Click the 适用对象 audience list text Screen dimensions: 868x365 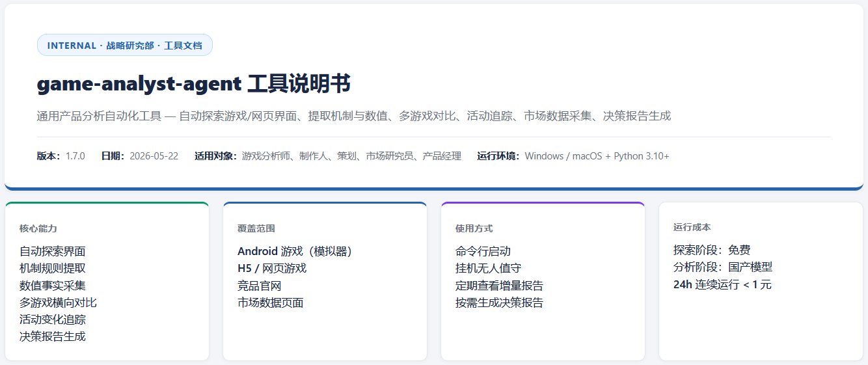point(351,156)
